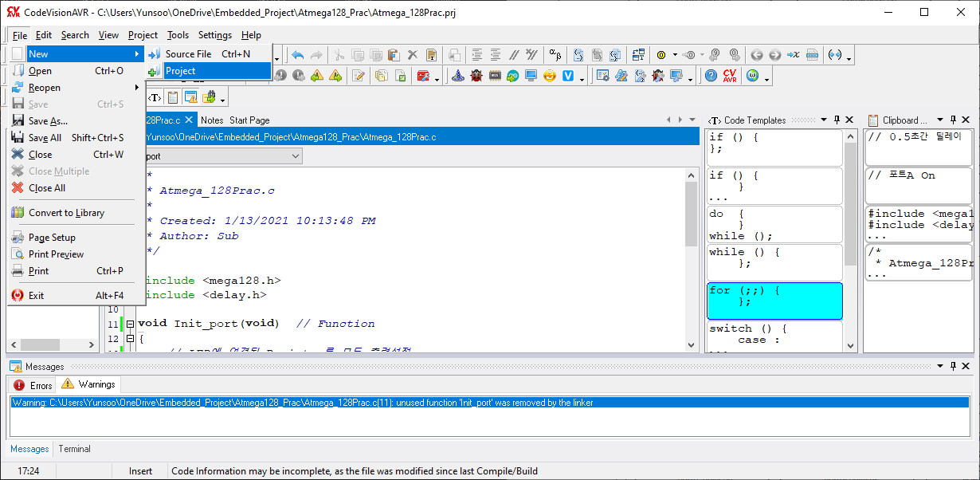980x480 pixels.
Task: Select unused function Init_port warning message
Action: pyautogui.click(x=489, y=403)
